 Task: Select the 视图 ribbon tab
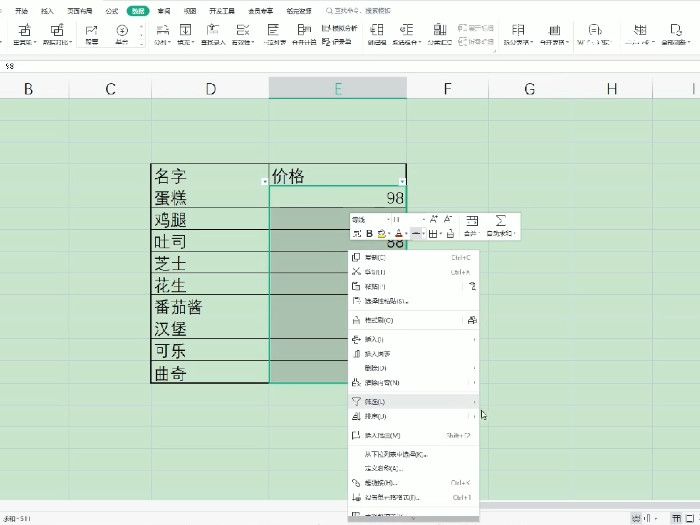tap(190, 11)
